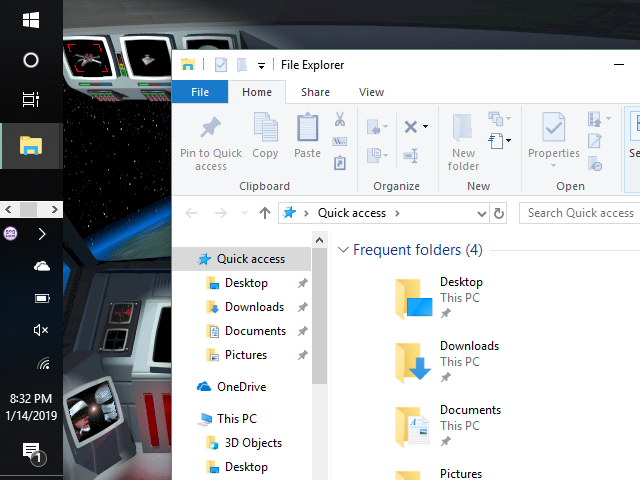Collapse Frequent folders section

[x=343, y=249]
